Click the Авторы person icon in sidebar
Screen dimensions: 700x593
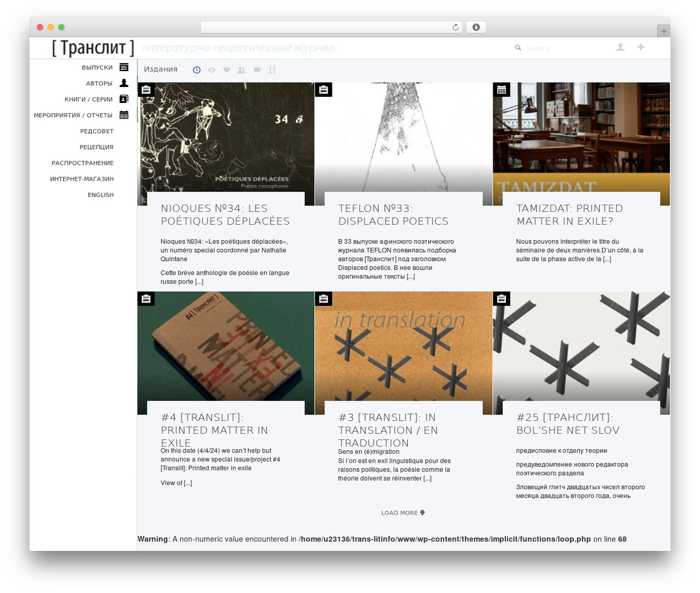pos(124,83)
